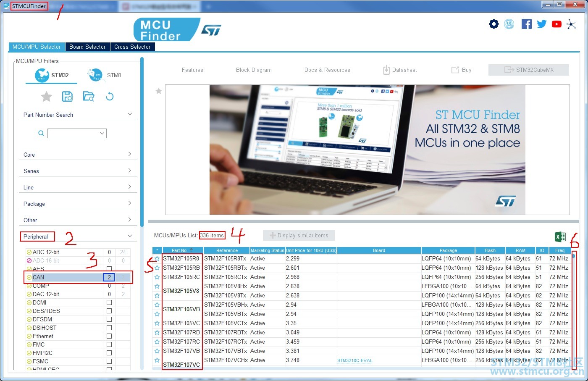Open the Features view
This screenshot has width=588, height=381.
click(192, 70)
